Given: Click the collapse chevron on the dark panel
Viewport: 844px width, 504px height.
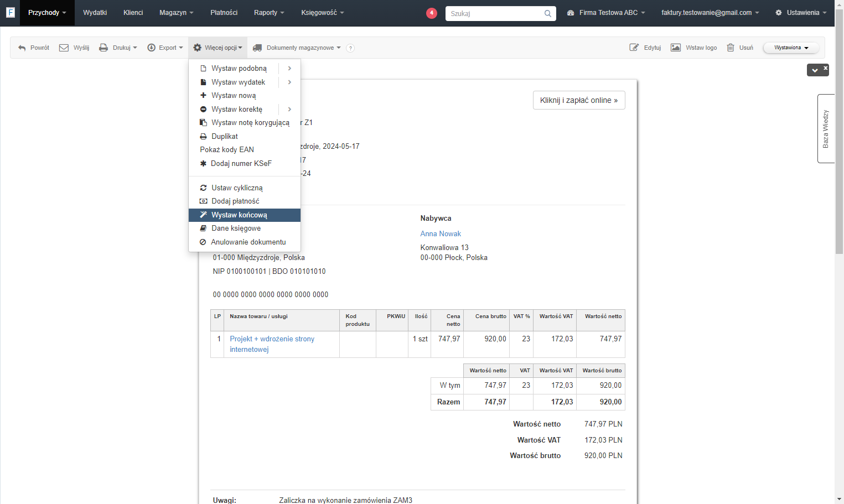Looking at the screenshot, I should pos(815,70).
